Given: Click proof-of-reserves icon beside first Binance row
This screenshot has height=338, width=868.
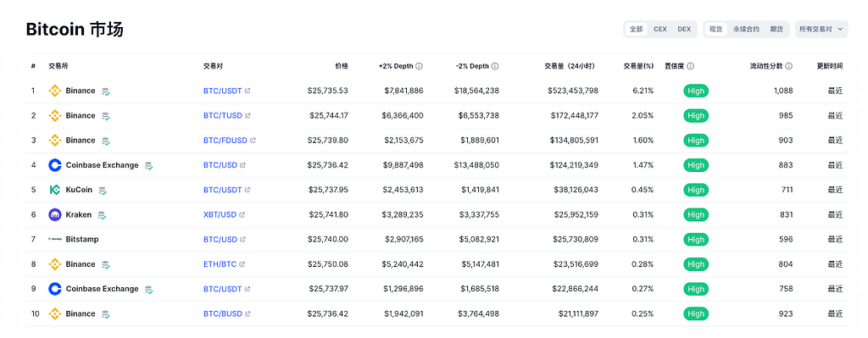Looking at the screenshot, I should (106, 91).
